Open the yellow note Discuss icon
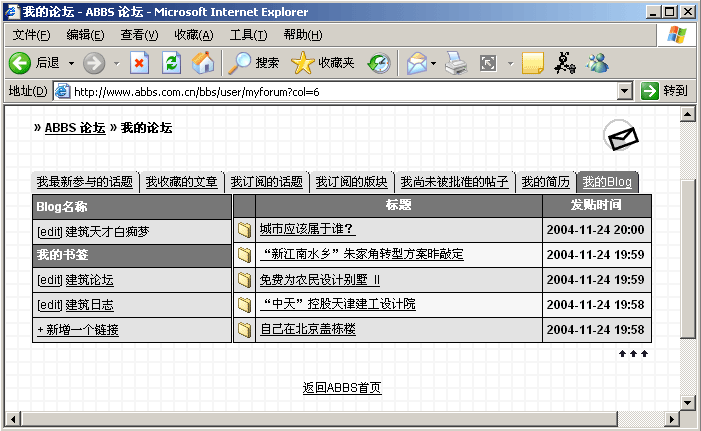The image size is (701, 431). [x=533, y=63]
